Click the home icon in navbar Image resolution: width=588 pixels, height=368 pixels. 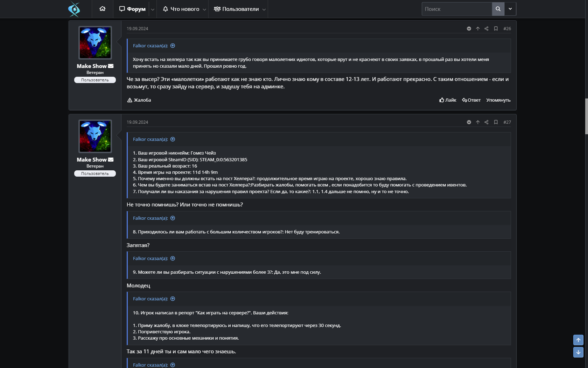(x=102, y=9)
